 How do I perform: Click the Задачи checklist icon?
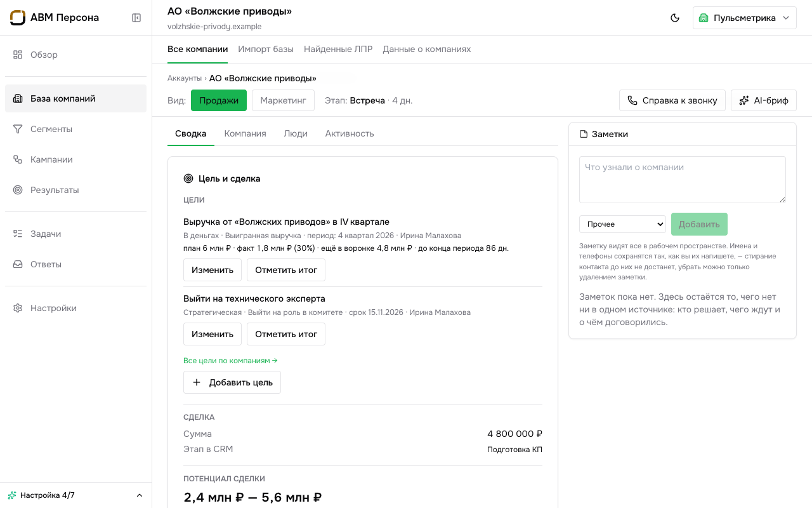point(18,234)
